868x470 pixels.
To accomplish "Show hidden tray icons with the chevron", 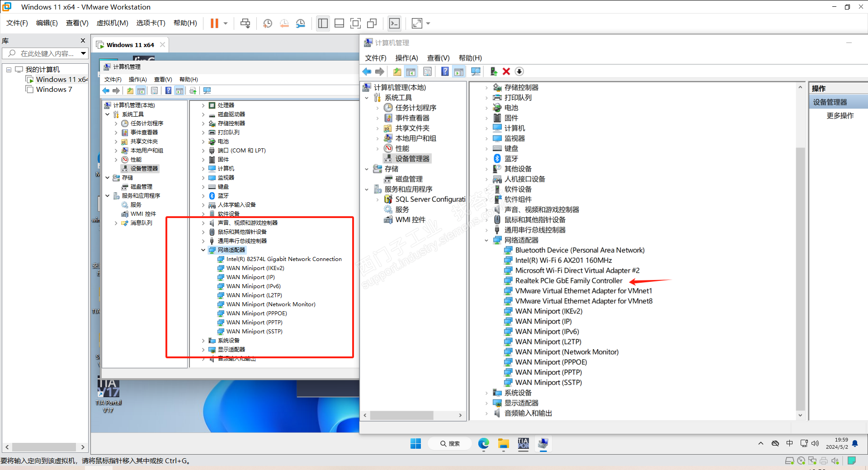I will click(761, 443).
